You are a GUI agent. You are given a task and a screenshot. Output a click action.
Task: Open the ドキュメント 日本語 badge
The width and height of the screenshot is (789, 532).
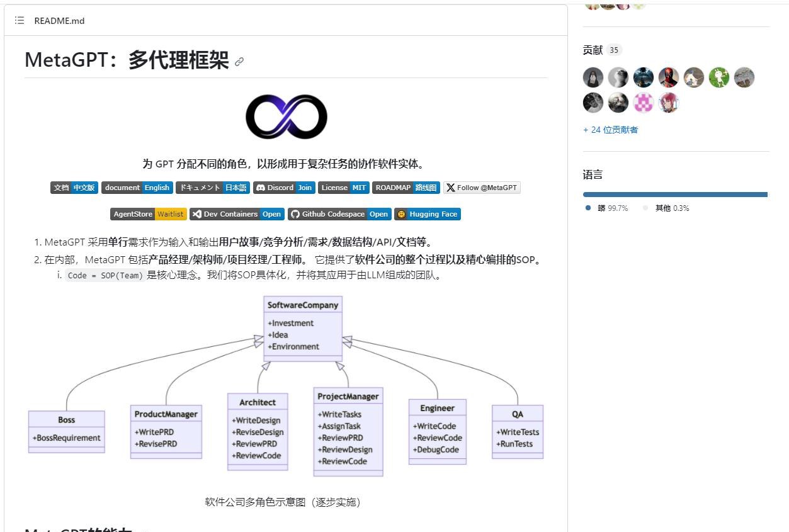click(213, 188)
